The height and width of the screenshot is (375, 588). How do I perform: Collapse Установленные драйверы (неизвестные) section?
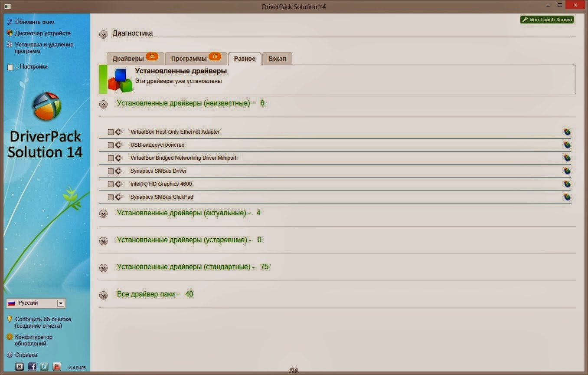coord(103,104)
